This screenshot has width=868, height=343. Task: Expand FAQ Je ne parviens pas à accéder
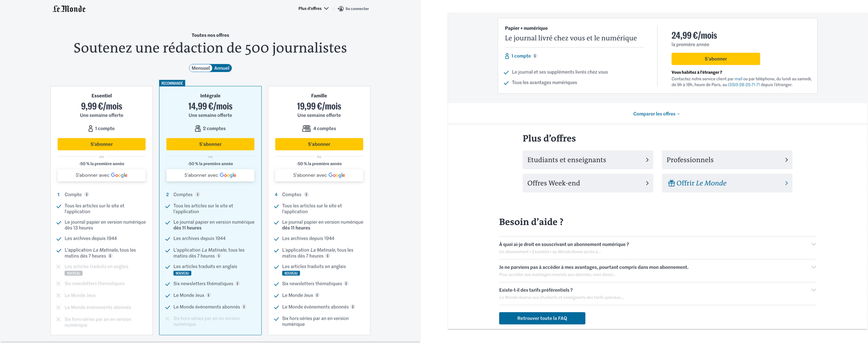[658, 271]
